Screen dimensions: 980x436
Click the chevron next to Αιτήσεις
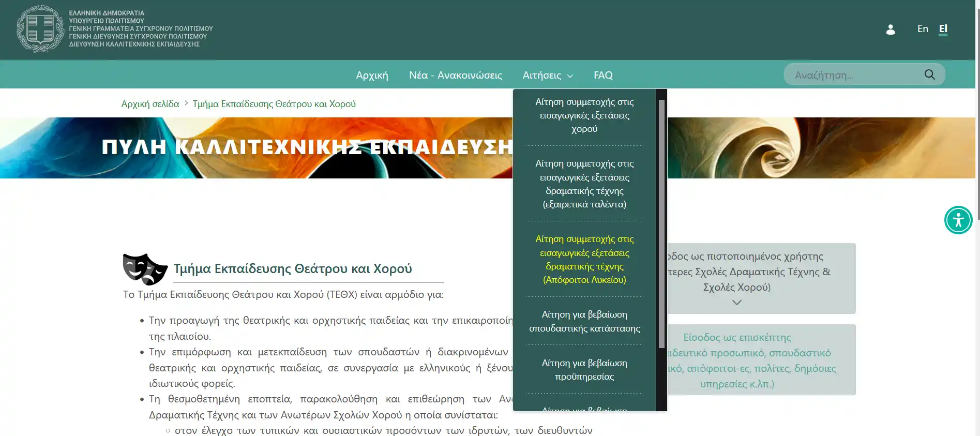coord(570,76)
